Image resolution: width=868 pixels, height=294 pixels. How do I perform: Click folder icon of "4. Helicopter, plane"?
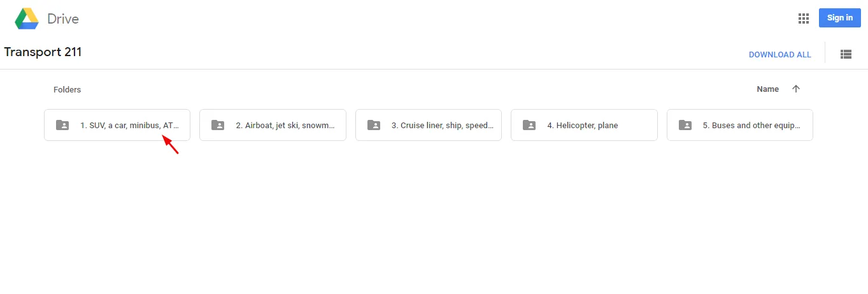click(x=529, y=125)
